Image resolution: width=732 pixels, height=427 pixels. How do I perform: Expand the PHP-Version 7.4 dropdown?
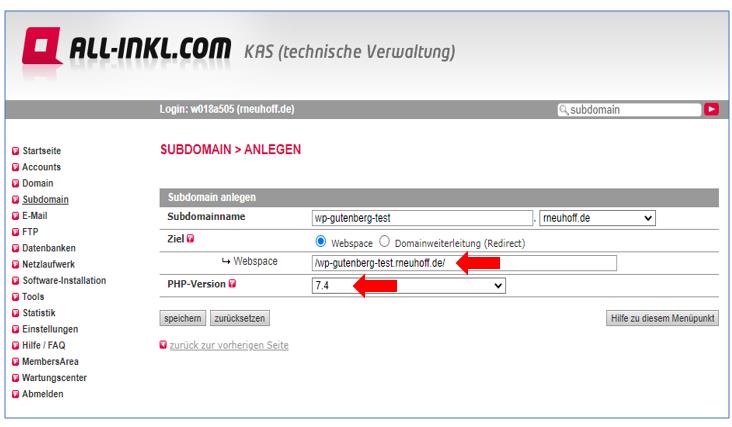tap(408, 286)
